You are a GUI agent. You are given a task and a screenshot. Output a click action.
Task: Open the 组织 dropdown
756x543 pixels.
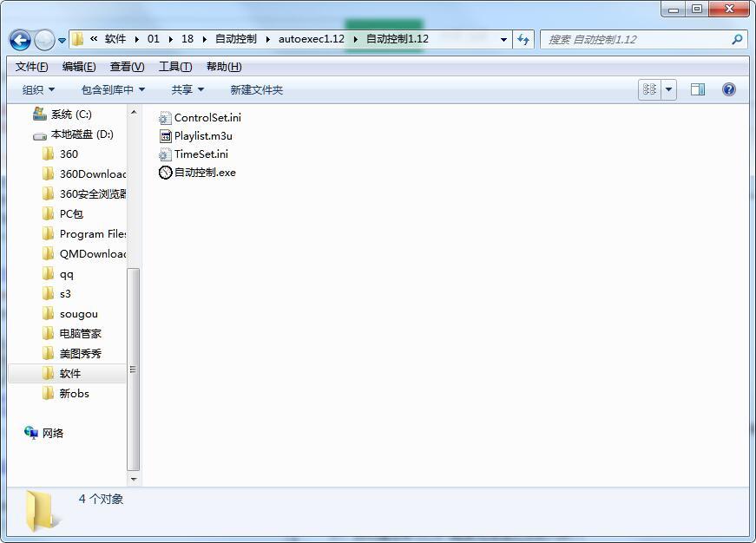click(38, 89)
